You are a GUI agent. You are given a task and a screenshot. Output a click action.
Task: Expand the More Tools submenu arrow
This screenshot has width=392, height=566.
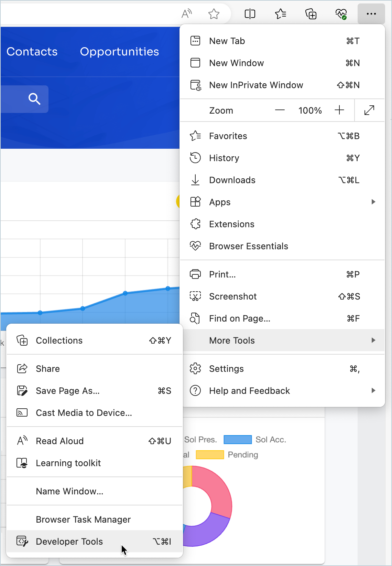[373, 340]
